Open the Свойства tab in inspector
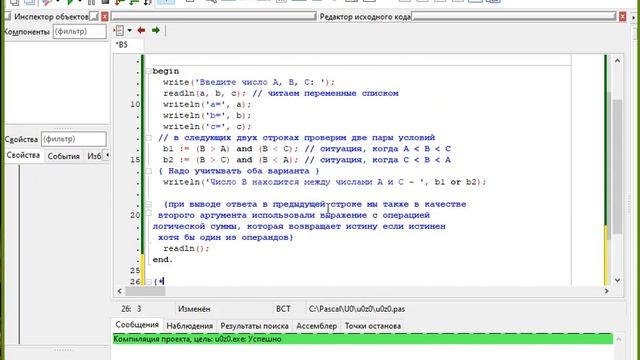This screenshot has height=360, width=640. [23, 156]
